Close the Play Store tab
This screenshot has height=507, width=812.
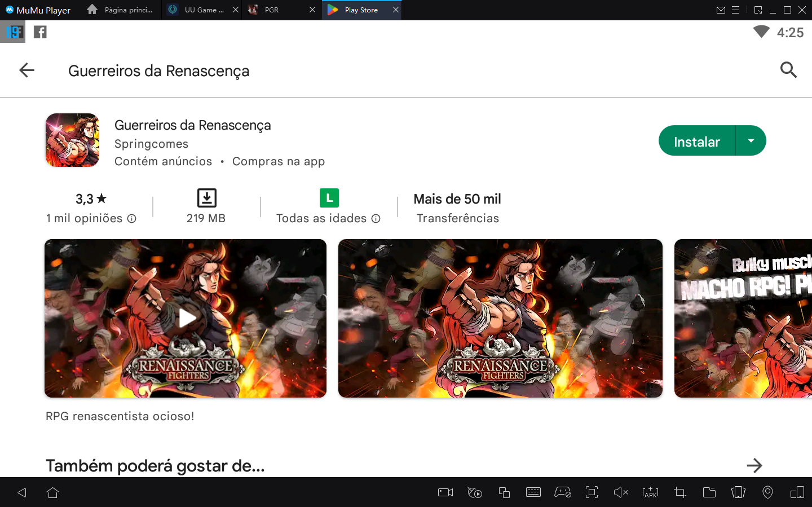point(396,10)
